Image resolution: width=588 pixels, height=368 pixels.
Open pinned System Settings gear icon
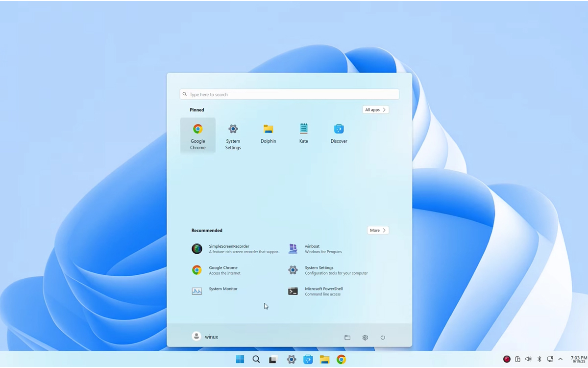tap(233, 134)
